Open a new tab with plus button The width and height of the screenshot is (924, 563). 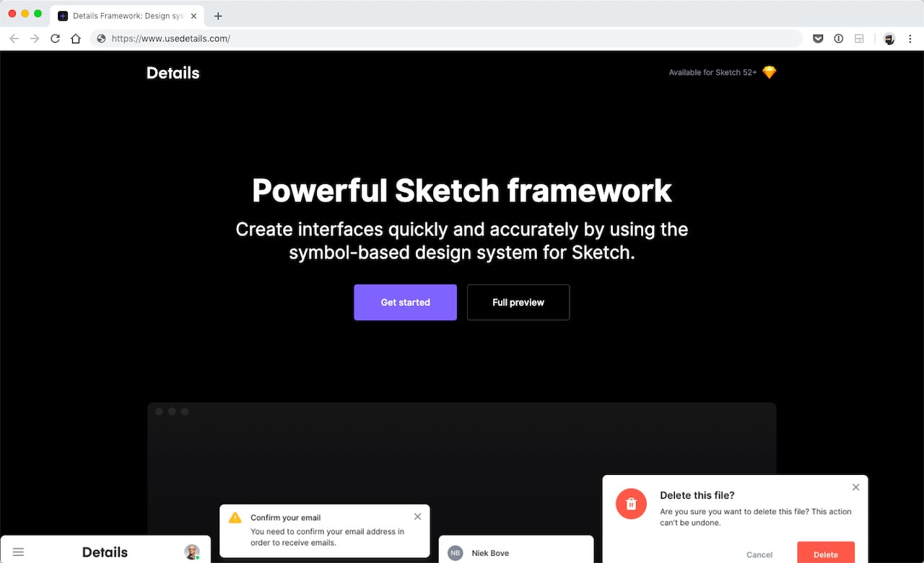(x=218, y=16)
